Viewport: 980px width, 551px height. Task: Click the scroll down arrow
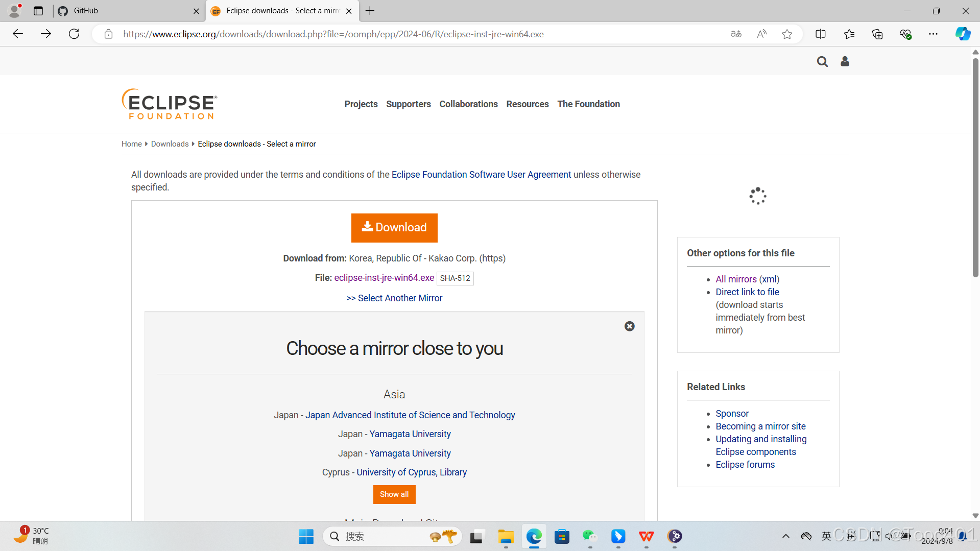[975, 516]
